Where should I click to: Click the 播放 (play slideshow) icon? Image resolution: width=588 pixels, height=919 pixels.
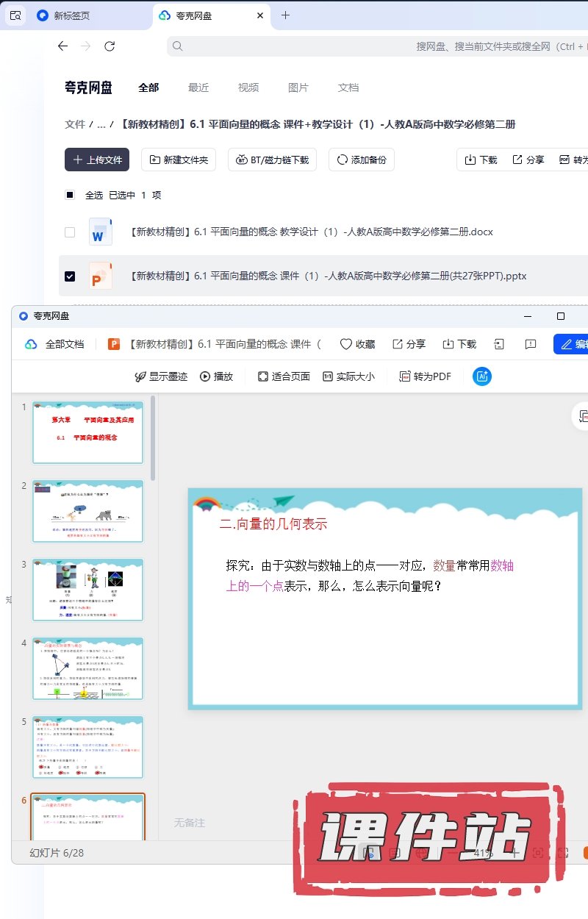[x=206, y=376]
